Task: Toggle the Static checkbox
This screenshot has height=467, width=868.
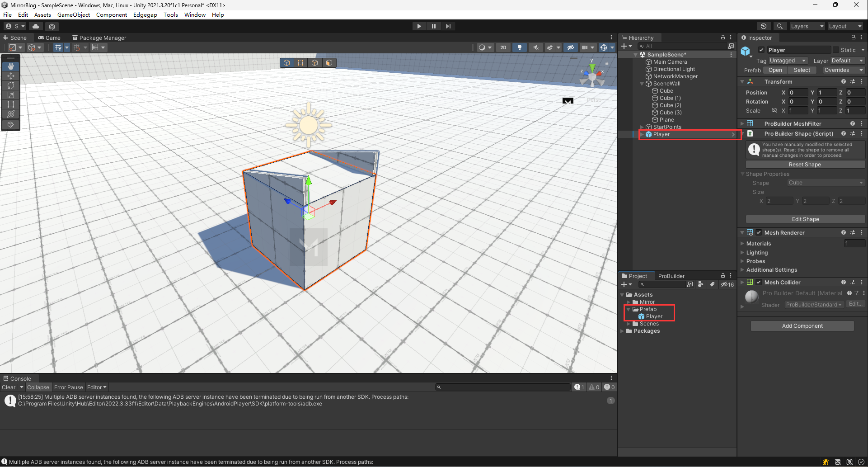Action: click(836, 50)
